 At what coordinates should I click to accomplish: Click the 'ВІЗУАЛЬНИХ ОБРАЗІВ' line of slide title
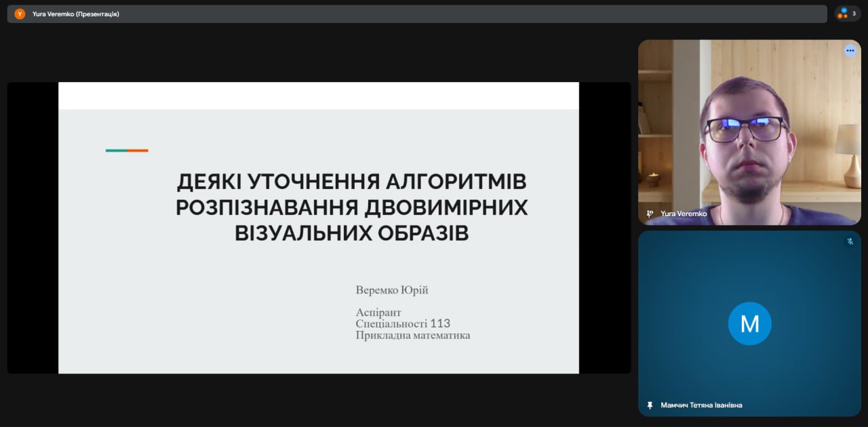click(x=351, y=233)
